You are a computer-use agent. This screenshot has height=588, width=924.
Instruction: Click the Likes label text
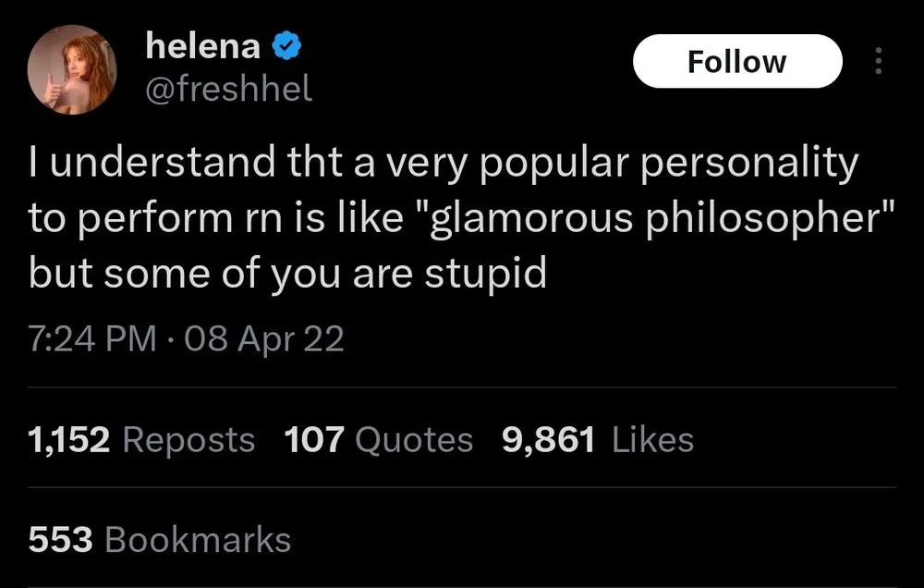(651, 440)
